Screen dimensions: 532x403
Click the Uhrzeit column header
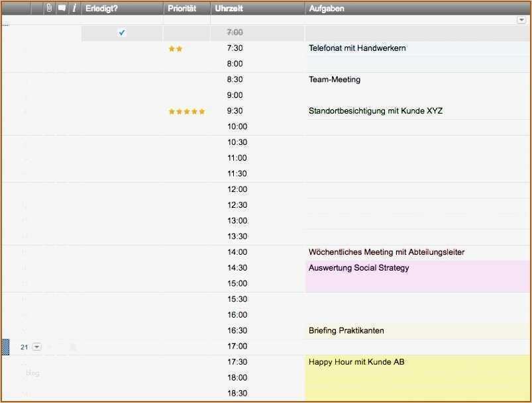[258, 9]
